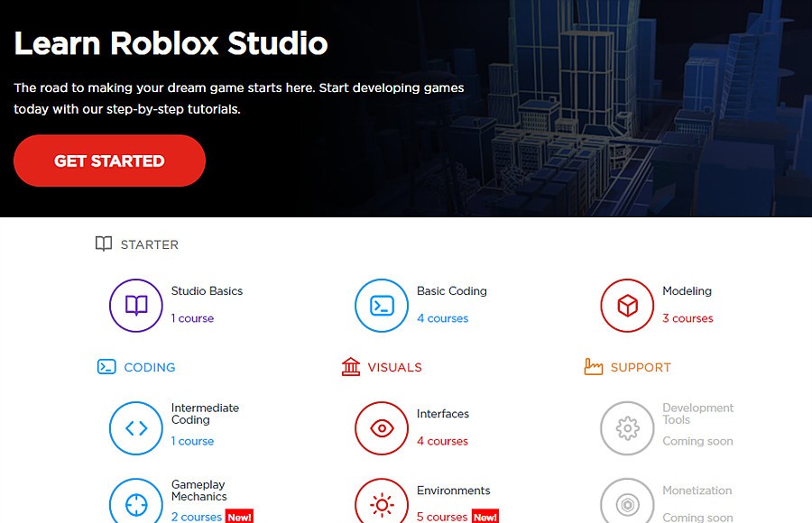Click '3 courses' under Modeling
Screen dimensions: 812x523
(x=687, y=318)
